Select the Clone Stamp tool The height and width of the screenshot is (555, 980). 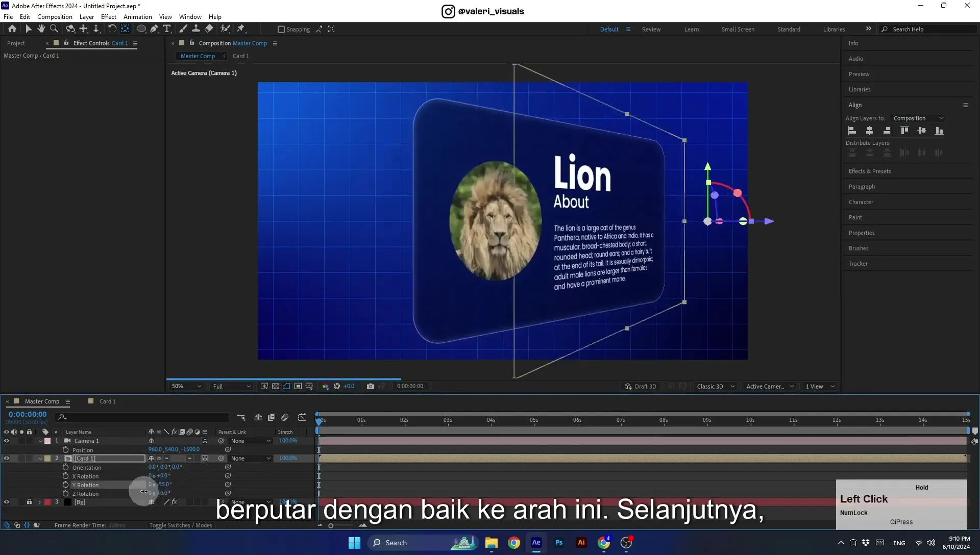pos(196,29)
